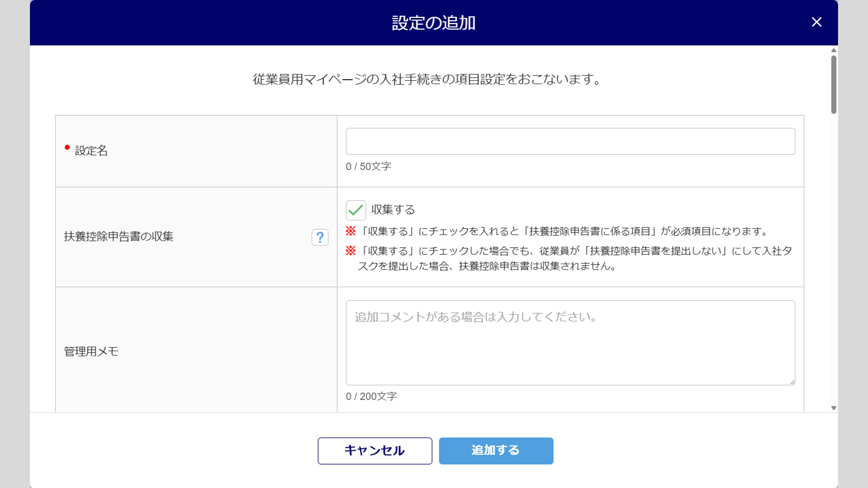Screen dimensions: 868x488
Task: Close the 設定の追加 dialog with X
Action: pos(816,22)
